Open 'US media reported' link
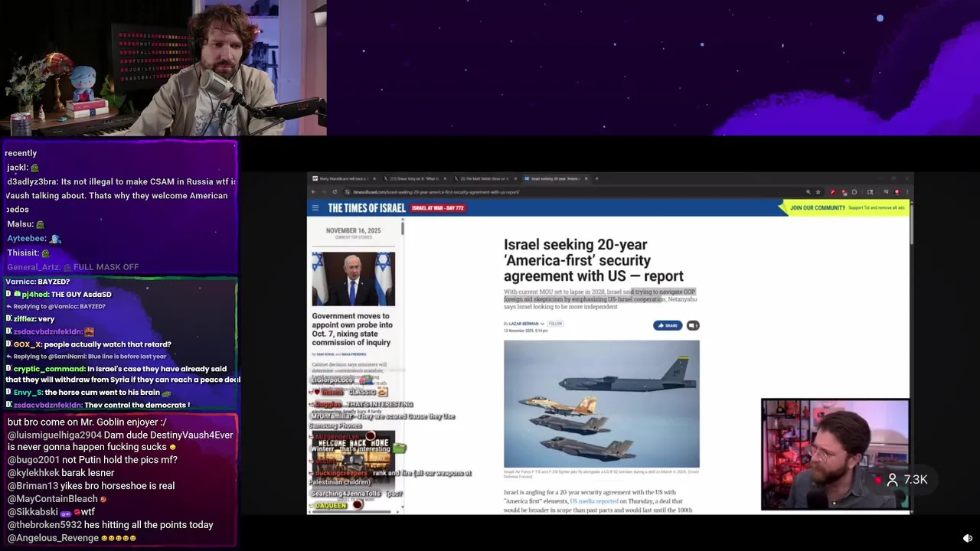The width and height of the screenshot is (980, 551). pos(594,501)
